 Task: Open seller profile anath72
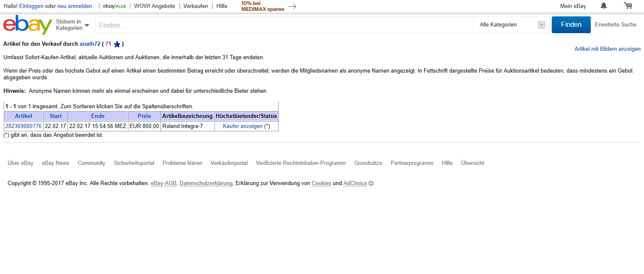tap(90, 44)
